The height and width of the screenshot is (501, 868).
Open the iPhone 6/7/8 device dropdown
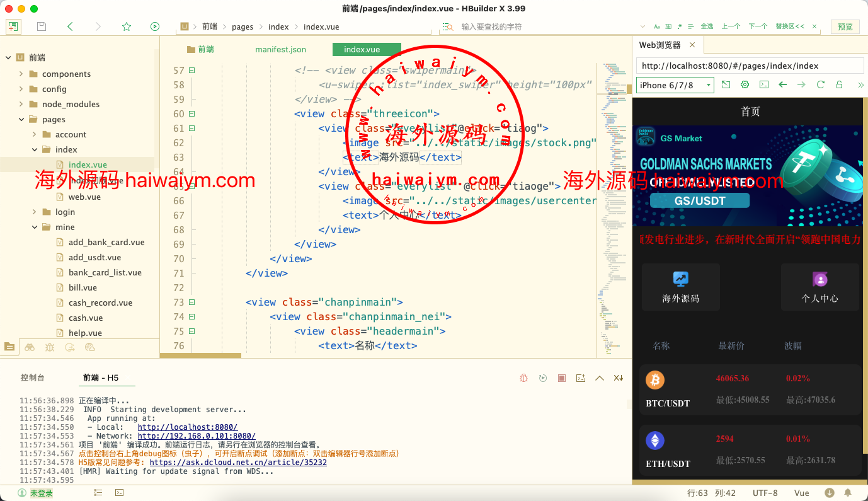(x=675, y=85)
